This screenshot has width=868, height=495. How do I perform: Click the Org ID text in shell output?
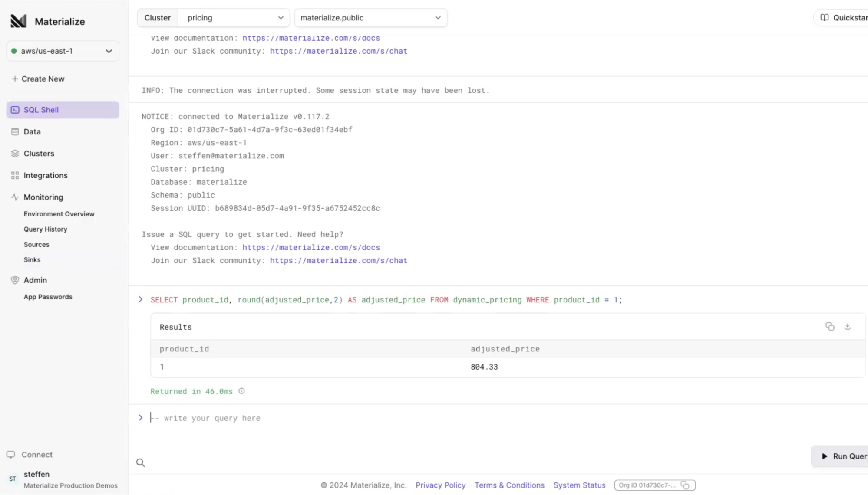pyautogui.click(x=251, y=130)
